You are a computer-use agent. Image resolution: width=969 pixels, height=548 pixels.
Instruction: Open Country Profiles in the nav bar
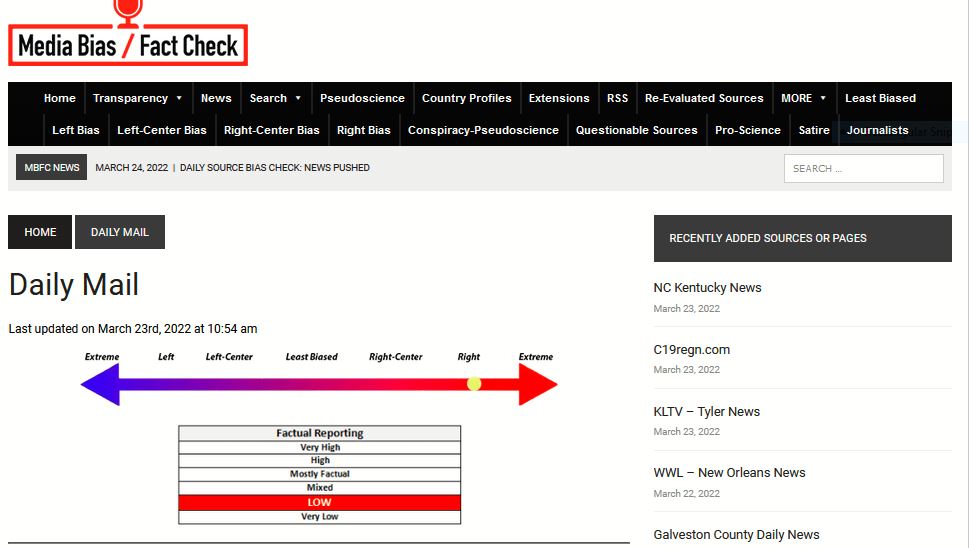[x=467, y=98]
